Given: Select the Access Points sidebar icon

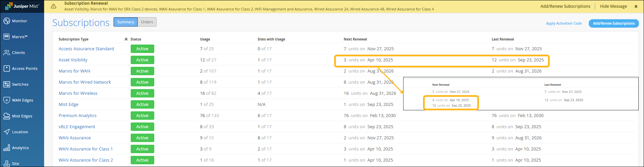Looking at the screenshot, I should click(7, 68).
